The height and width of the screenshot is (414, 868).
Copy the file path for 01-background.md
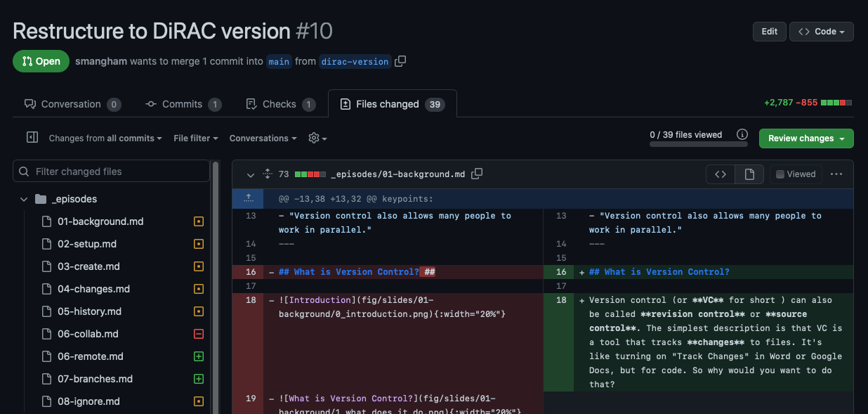477,174
